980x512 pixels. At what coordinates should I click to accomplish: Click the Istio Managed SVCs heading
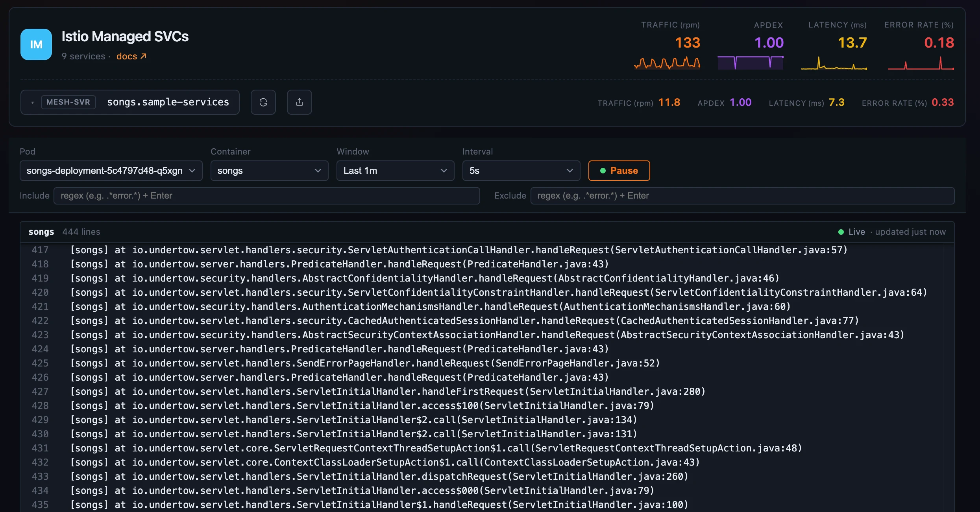point(125,37)
